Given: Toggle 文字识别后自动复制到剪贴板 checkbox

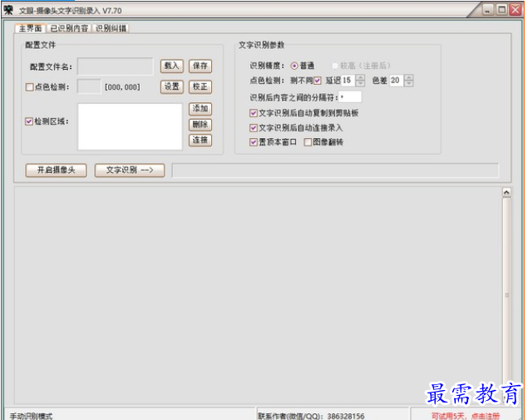Looking at the screenshot, I should click(x=254, y=113).
